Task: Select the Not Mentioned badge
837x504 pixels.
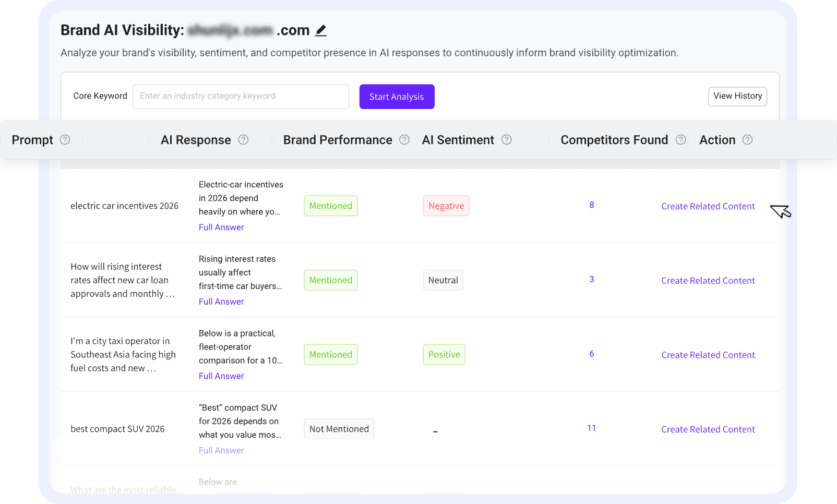Action: coord(339,428)
